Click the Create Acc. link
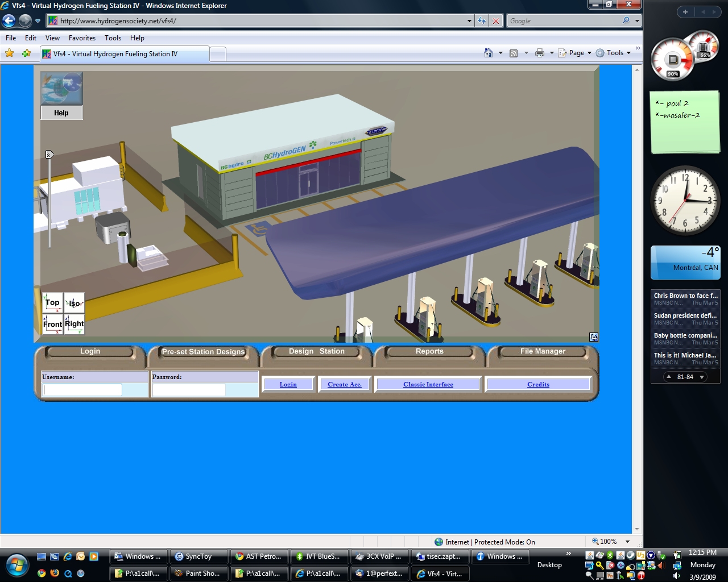The height and width of the screenshot is (582, 728). pos(345,385)
